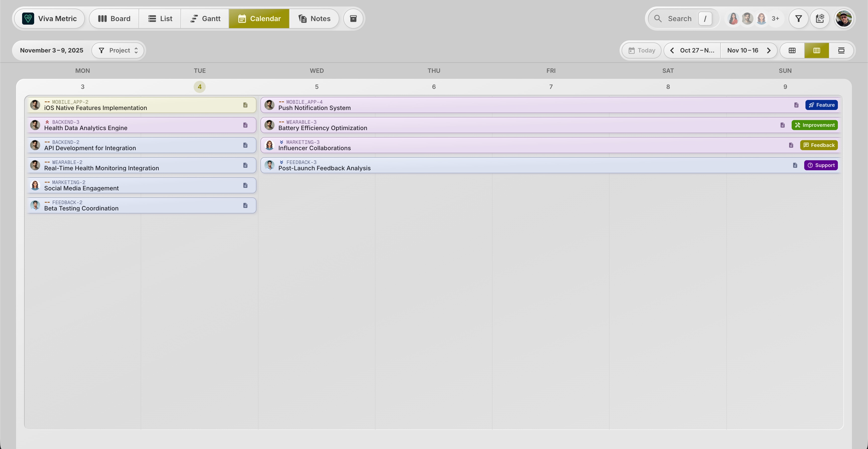Screen dimensions: 868x449
Task: Select the week columns view toggle
Action: click(817, 50)
